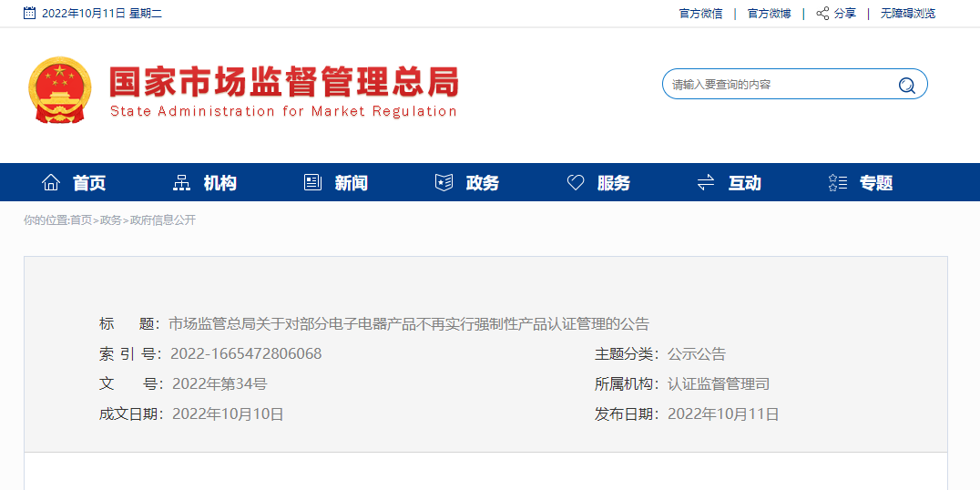The height and width of the screenshot is (490, 980).
Task: Go to 政务 in the breadcrumb
Action: 110,220
